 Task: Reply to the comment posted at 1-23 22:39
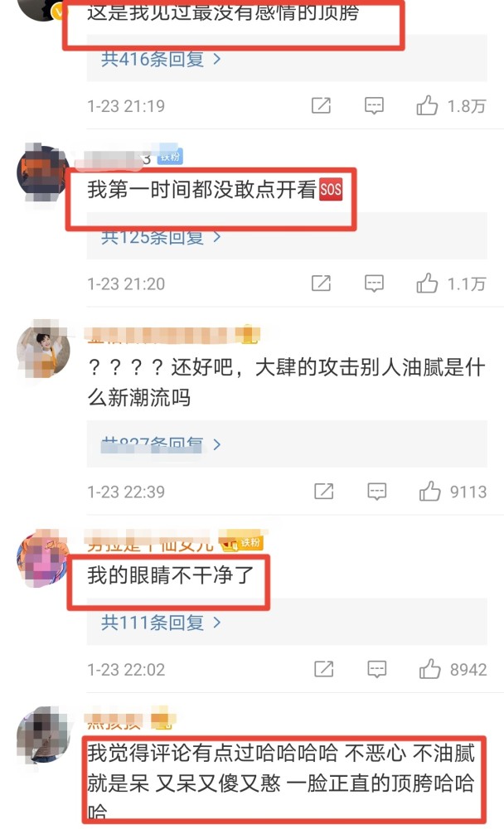click(376, 491)
